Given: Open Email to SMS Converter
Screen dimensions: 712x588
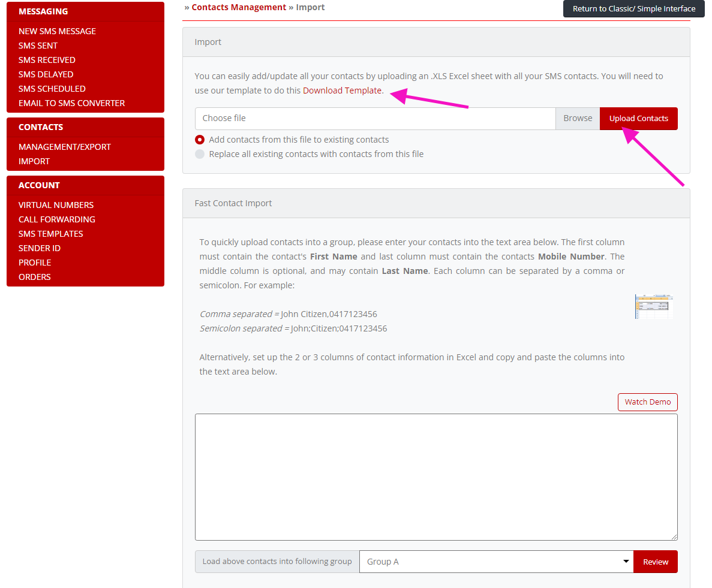Looking at the screenshot, I should point(72,103).
